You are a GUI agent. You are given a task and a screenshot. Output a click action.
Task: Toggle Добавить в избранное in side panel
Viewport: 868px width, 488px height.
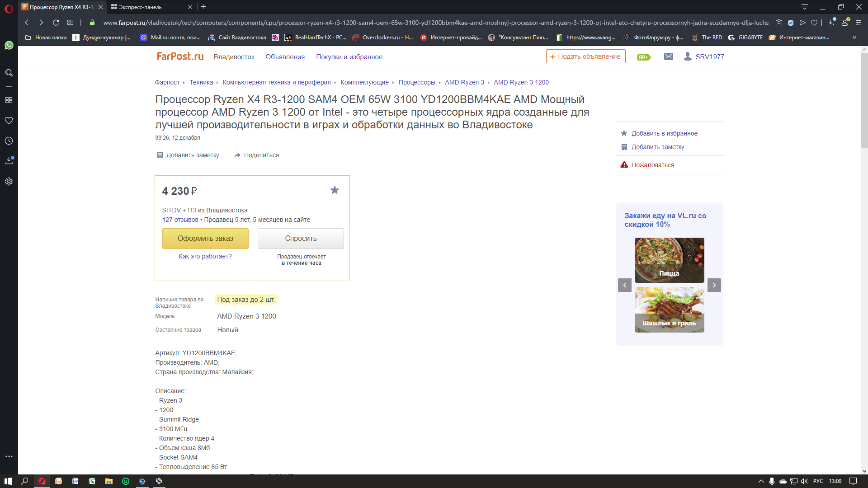click(664, 133)
